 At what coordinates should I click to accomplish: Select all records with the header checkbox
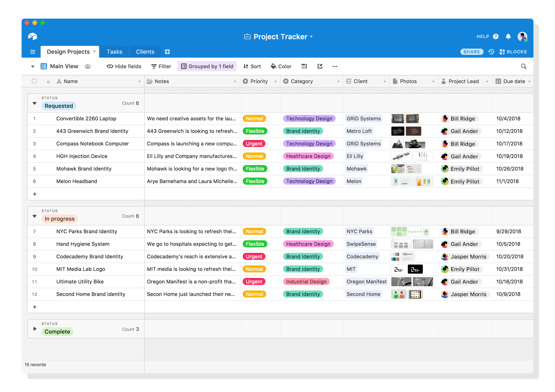pyautogui.click(x=34, y=81)
